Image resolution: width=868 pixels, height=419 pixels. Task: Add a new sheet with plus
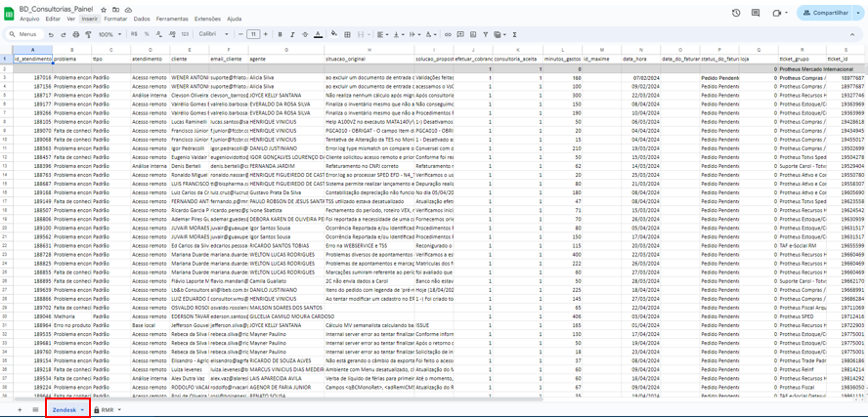pos(20,409)
